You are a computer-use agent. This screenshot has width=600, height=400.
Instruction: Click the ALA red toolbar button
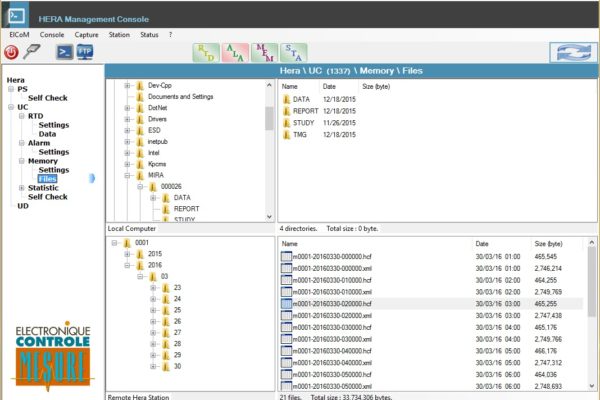click(x=235, y=53)
